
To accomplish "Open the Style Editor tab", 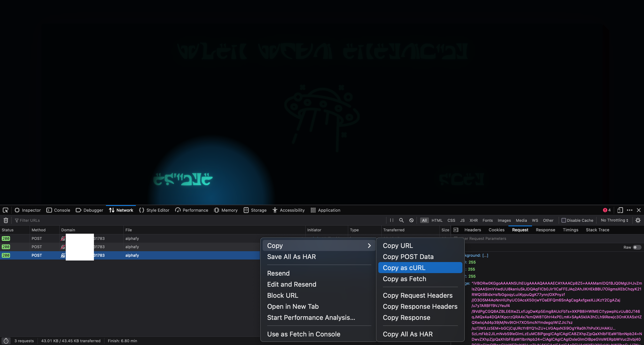I will click(154, 210).
